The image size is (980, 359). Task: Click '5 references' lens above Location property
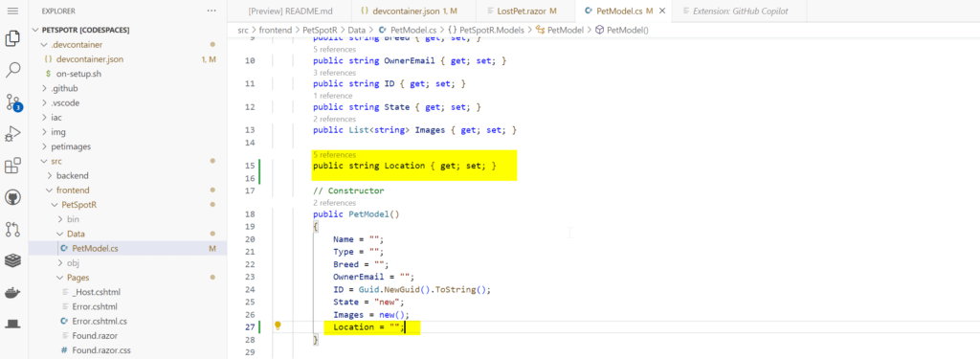click(334, 154)
